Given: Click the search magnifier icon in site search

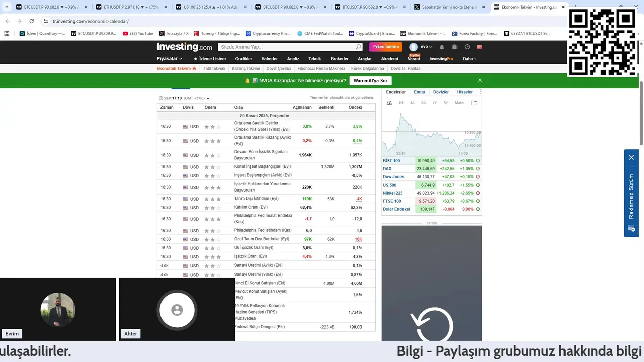Looking at the screenshot, I should 358,47.
